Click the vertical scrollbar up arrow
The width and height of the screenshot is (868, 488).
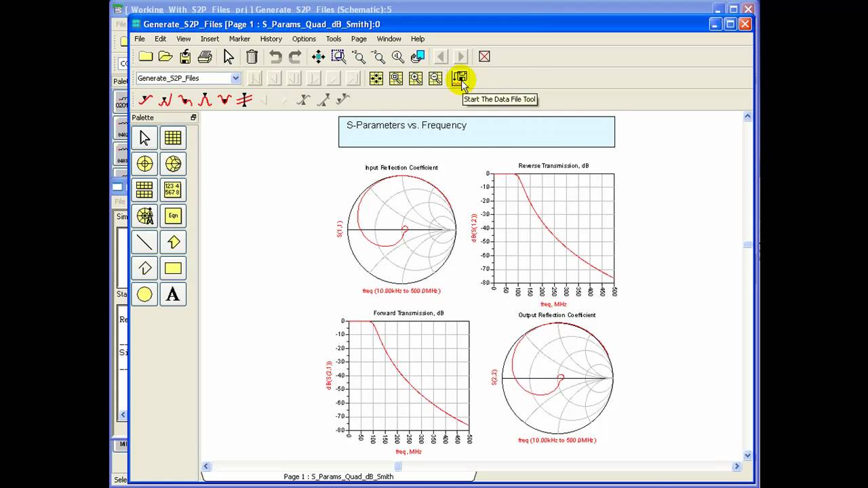[747, 117]
